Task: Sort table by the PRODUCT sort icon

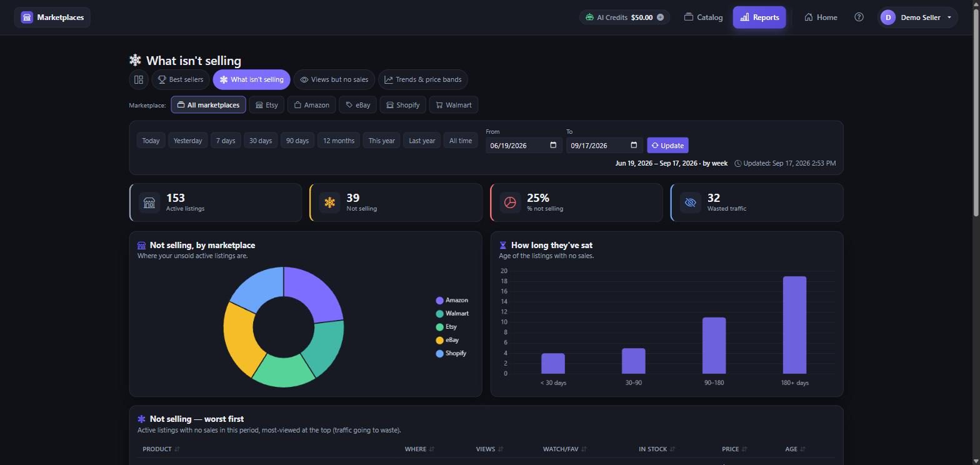Action: click(x=177, y=449)
